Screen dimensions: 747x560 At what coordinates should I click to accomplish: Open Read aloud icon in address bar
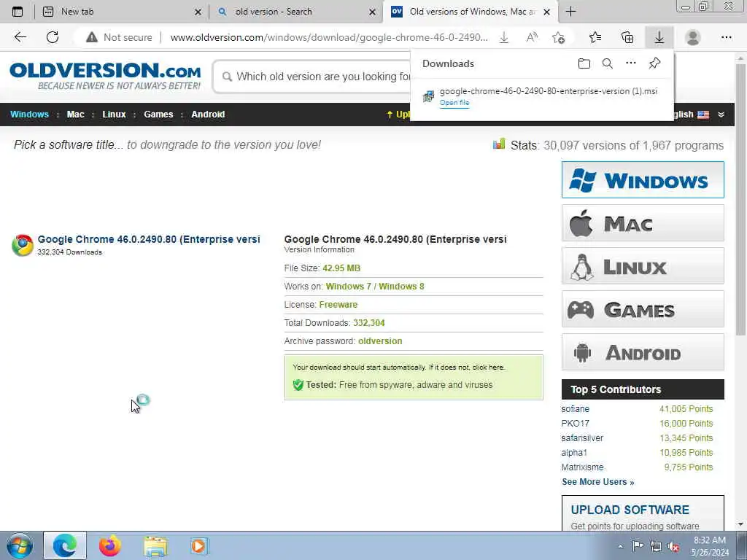[532, 37]
